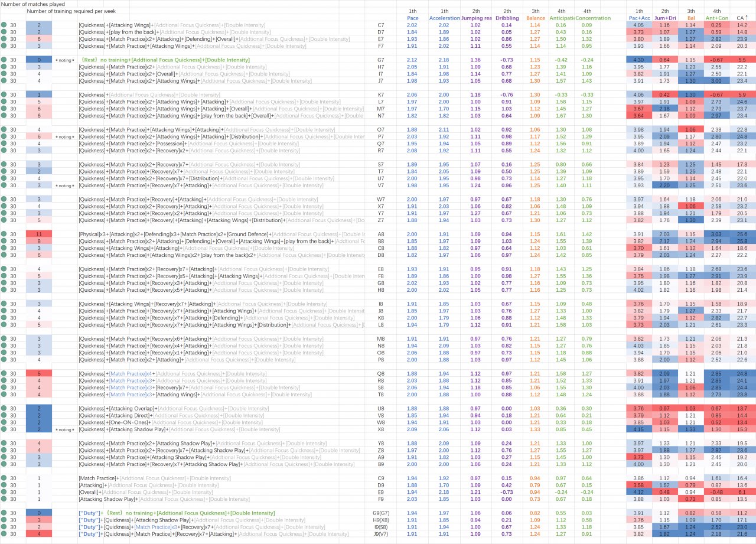Select the row code cell "W8"
The width and height of the screenshot is (756, 544).
click(381, 422)
